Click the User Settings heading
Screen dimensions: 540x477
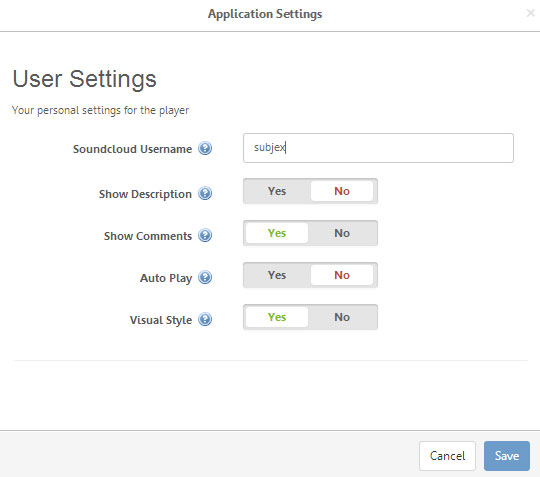tap(84, 79)
